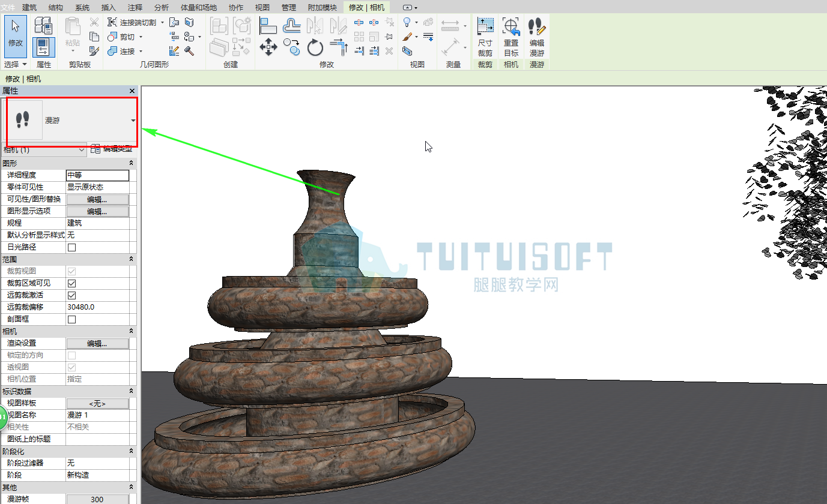
Task: Click 编辑... button for 渲染设置
Action: pyautogui.click(x=97, y=343)
